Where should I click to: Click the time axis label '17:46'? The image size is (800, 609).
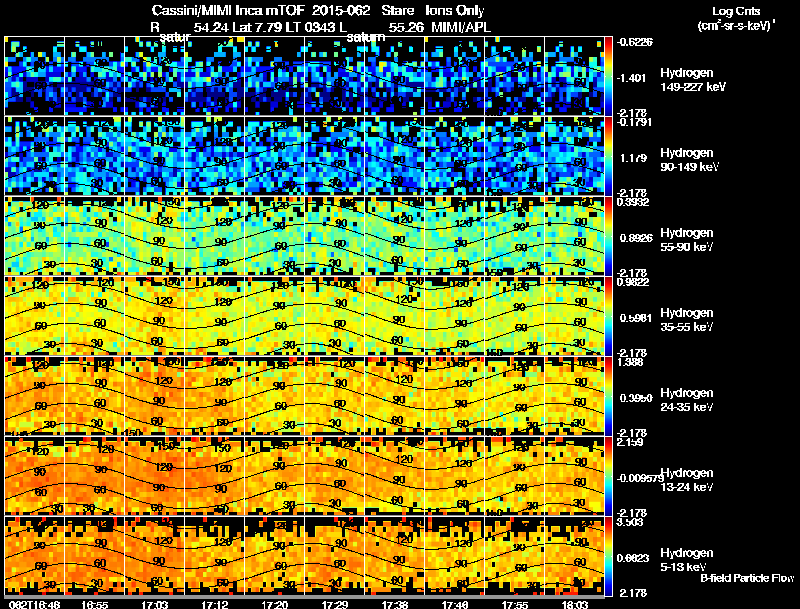click(455, 604)
